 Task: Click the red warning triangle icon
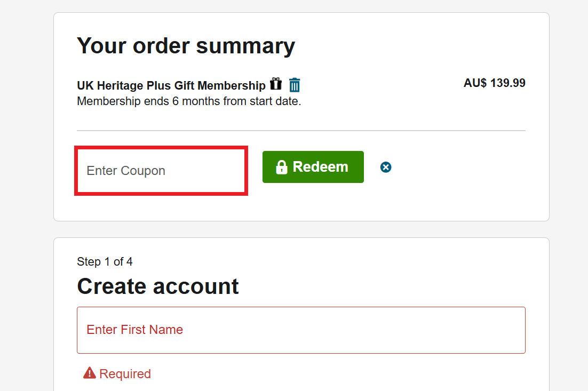(89, 373)
